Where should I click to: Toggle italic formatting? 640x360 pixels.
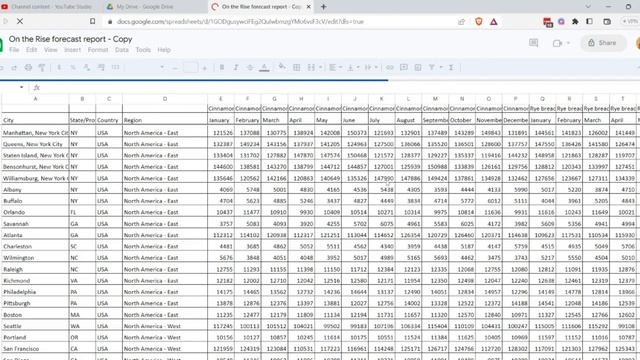[236, 67]
